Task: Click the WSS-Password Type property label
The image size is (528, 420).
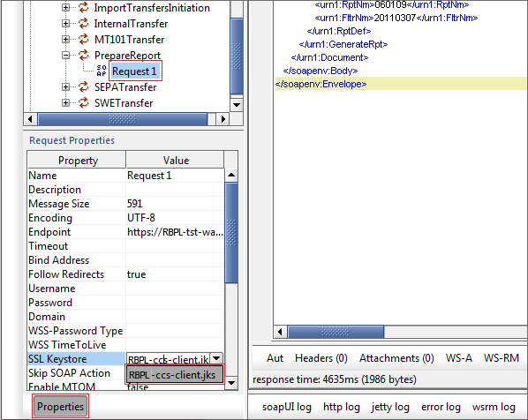Action: tap(76, 331)
